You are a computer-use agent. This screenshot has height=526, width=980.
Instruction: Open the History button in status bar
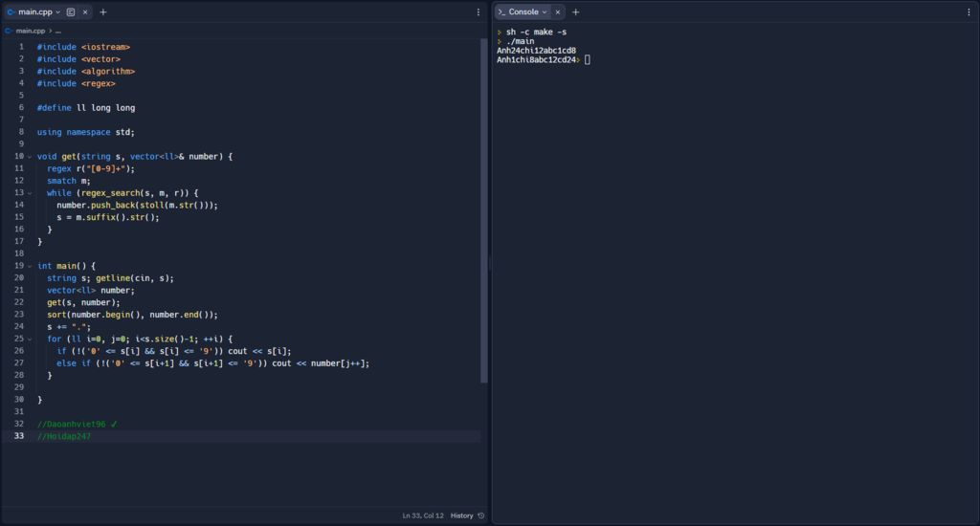pos(462,515)
